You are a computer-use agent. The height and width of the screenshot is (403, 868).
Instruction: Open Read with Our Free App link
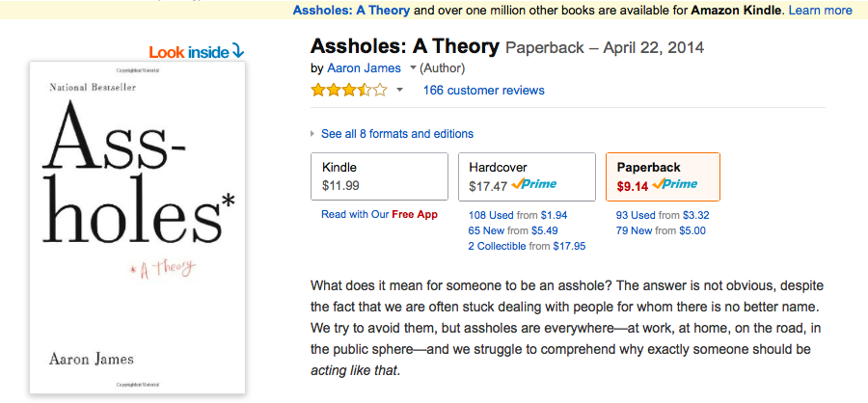pyautogui.click(x=379, y=214)
